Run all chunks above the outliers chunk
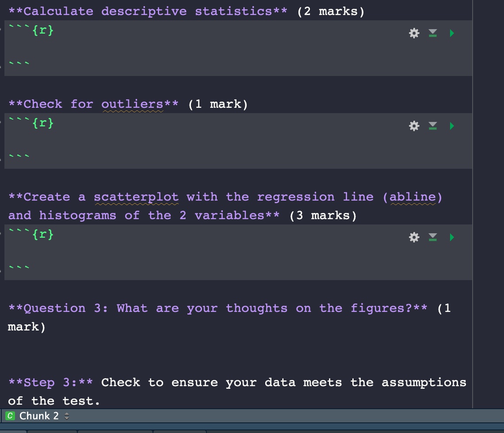The width and height of the screenshot is (504, 433). (432, 126)
